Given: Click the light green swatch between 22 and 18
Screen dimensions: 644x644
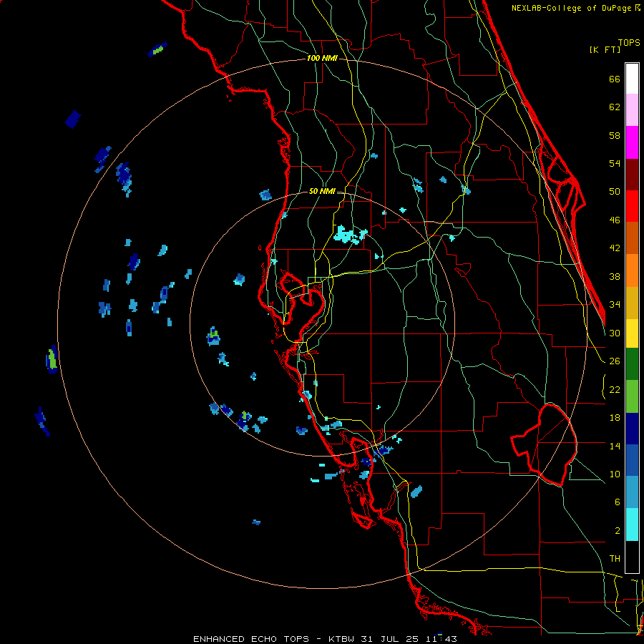Looking at the screenshot, I should point(632,396).
